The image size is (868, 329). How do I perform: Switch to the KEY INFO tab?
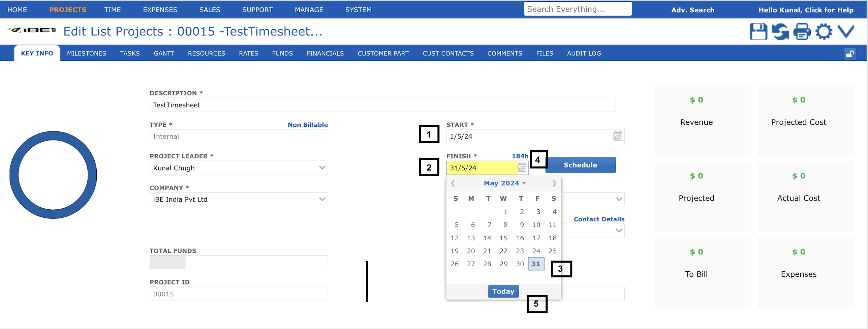pos(37,53)
